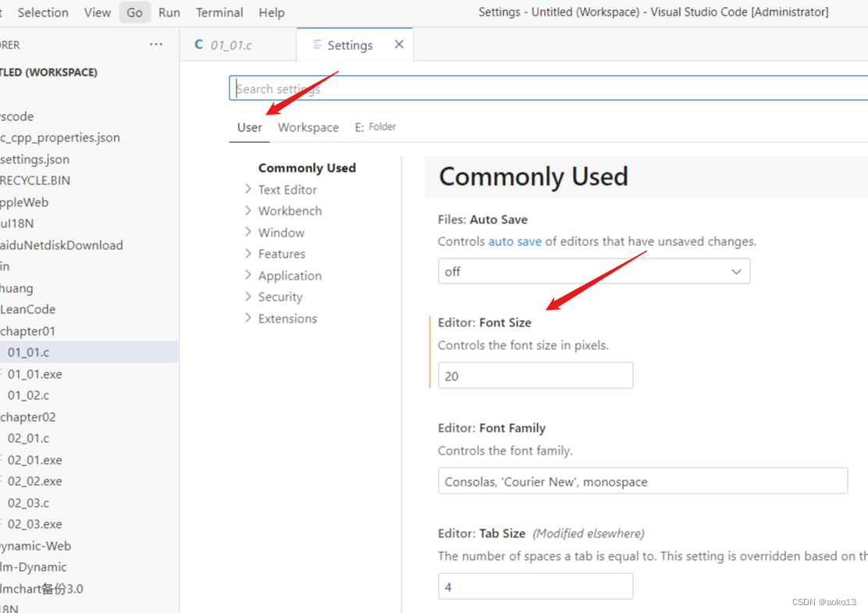Open Explorer more actions ellipsis

156,45
